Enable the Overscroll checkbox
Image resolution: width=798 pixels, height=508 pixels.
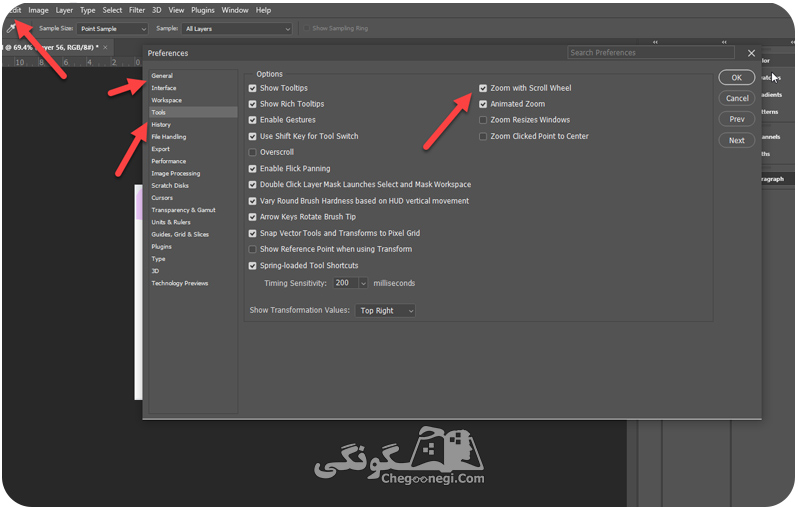[252, 152]
